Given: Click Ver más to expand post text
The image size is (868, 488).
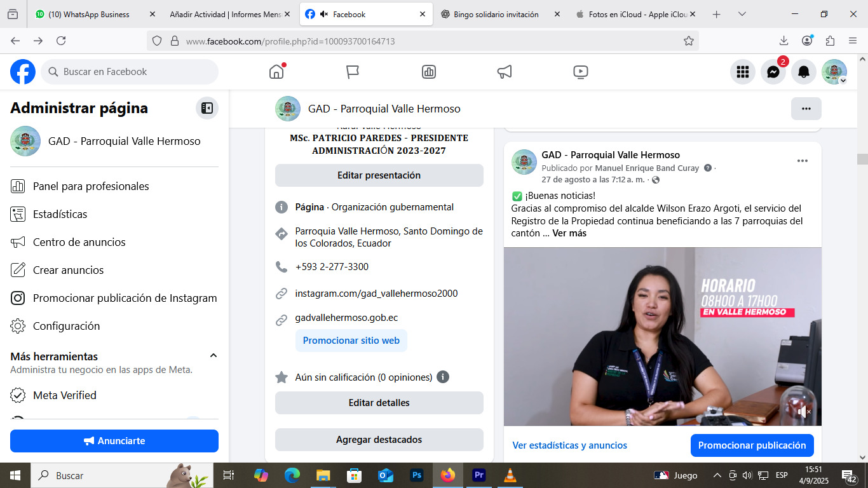Looking at the screenshot, I should pyautogui.click(x=569, y=233).
